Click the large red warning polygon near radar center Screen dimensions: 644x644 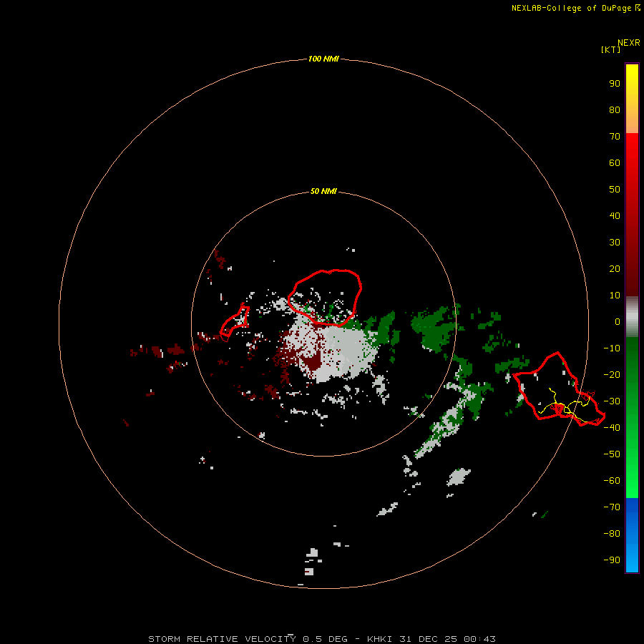[324, 298]
